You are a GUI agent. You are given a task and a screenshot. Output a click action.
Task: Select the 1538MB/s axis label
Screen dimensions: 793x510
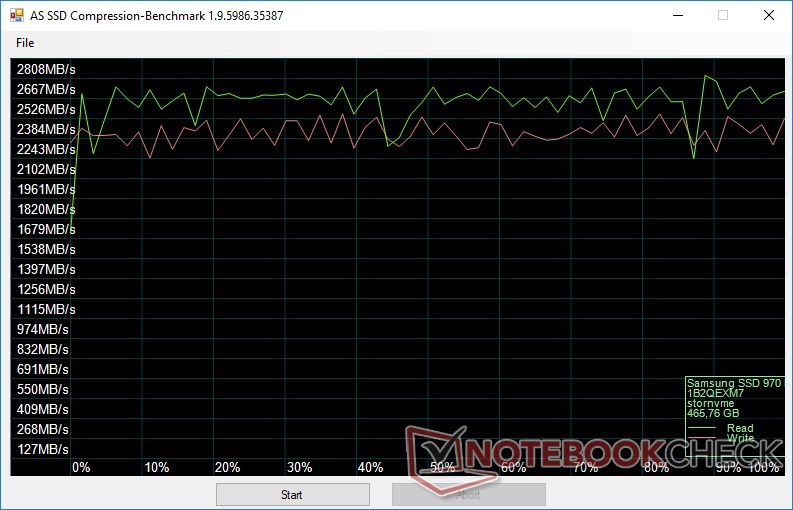pyautogui.click(x=46, y=249)
